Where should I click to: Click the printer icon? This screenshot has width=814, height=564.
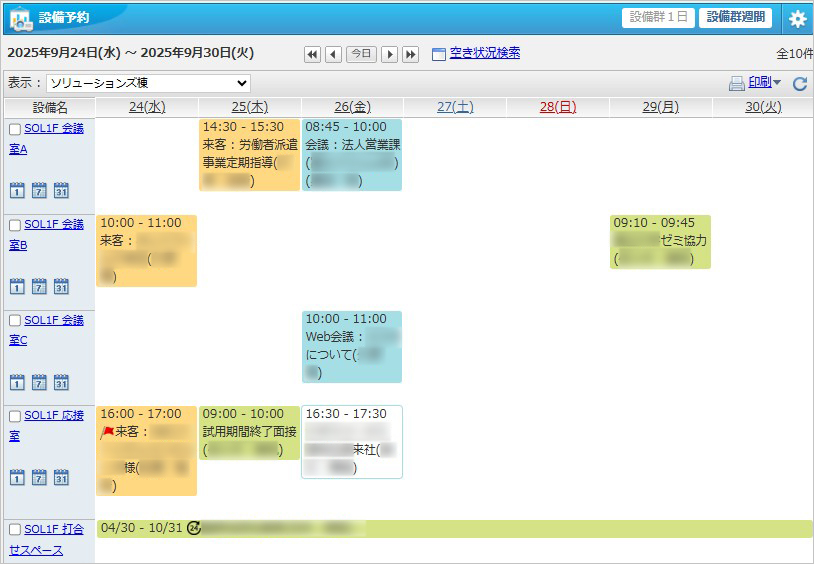[x=737, y=83]
